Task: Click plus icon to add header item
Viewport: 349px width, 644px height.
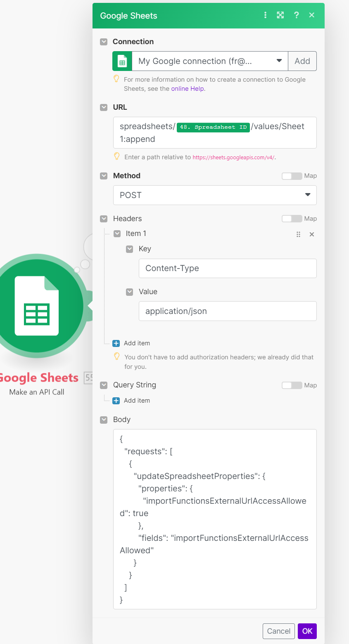Action: pos(116,343)
